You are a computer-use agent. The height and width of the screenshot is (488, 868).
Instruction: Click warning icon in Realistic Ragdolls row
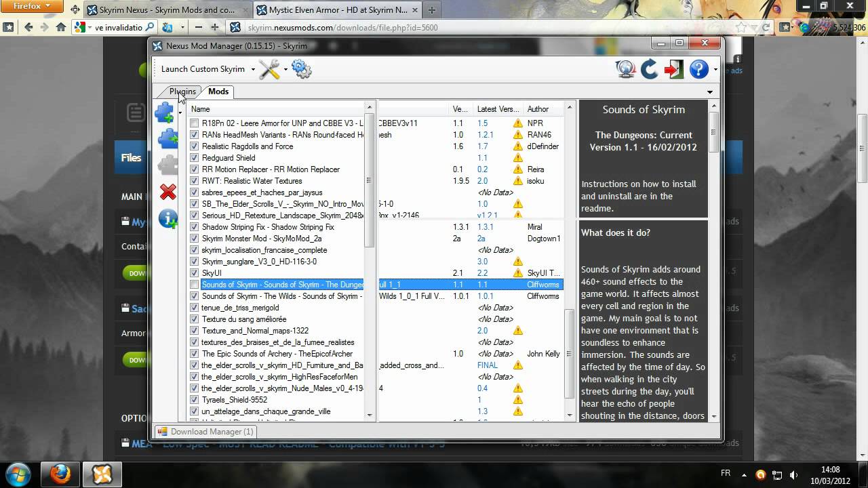(518, 146)
